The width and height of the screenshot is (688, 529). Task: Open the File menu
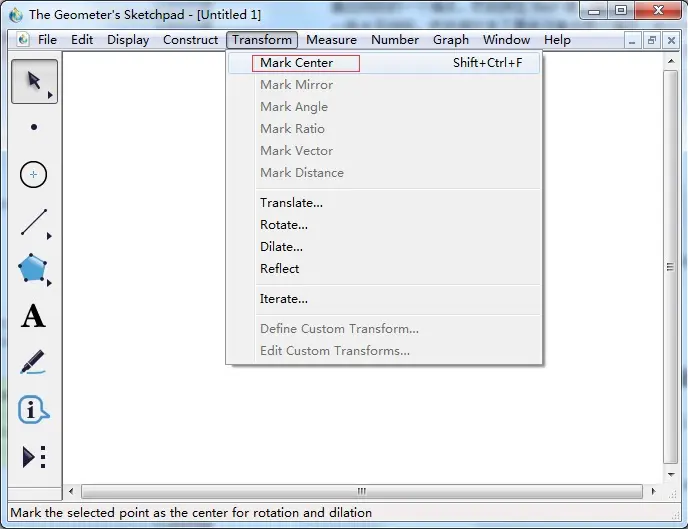pos(47,40)
